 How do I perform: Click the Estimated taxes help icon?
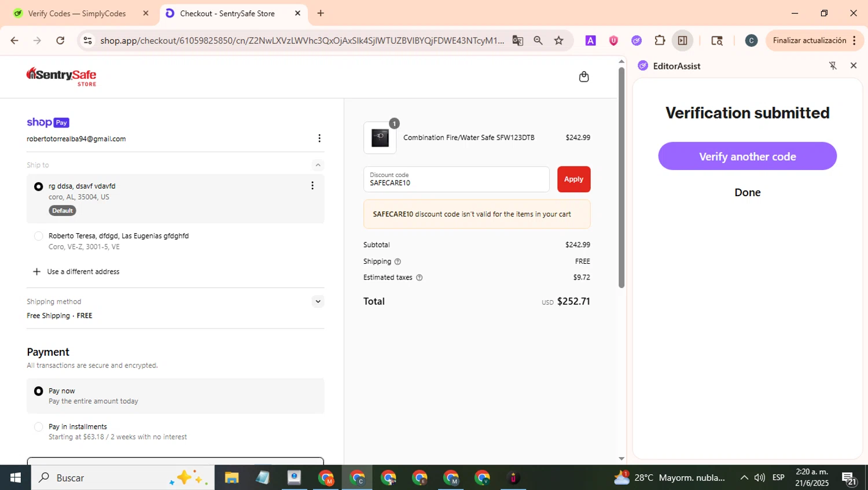pos(420,278)
